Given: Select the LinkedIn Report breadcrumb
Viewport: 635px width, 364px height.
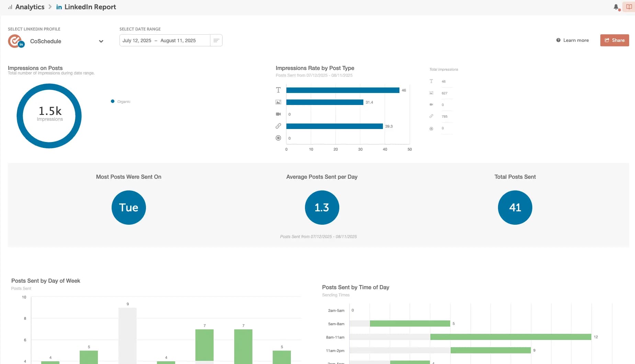Looking at the screenshot, I should click(x=90, y=7).
